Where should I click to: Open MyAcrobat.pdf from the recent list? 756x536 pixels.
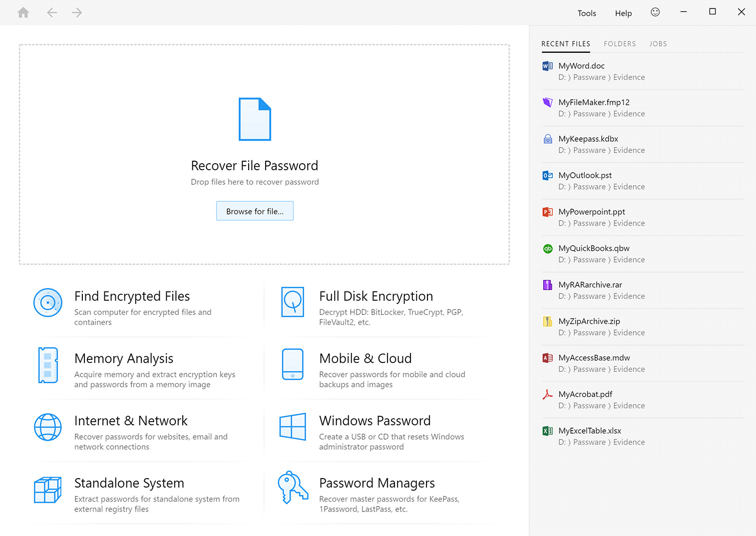click(x=585, y=394)
